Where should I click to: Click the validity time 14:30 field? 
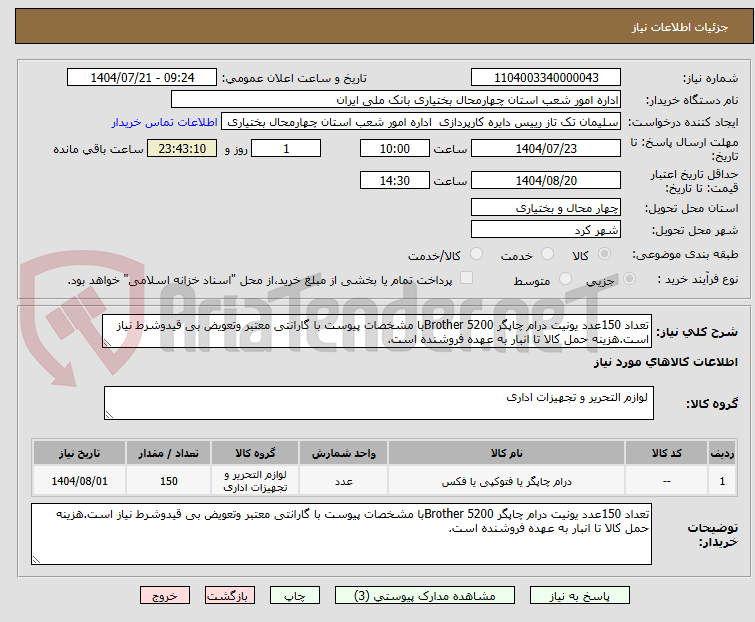coord(394,180)
